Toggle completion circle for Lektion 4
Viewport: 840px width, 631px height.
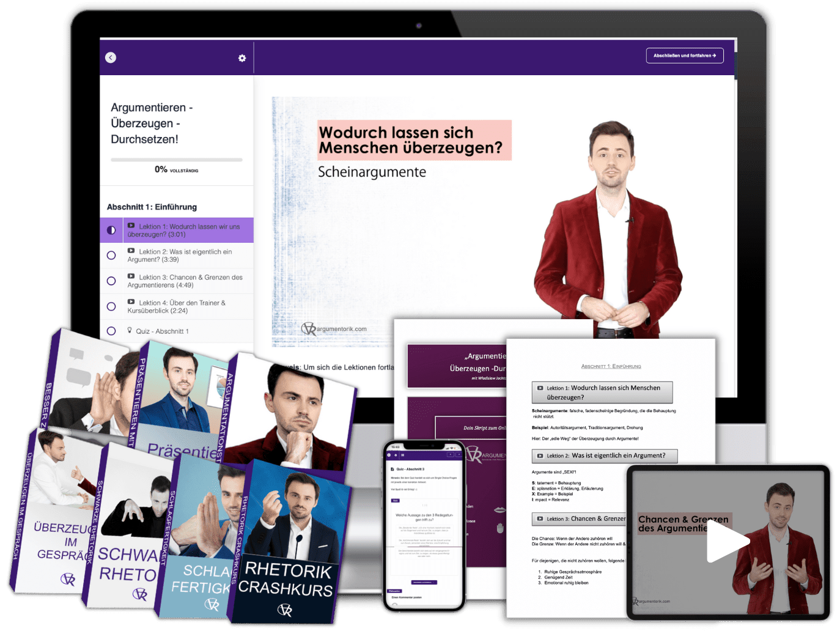tap(111, 306)
